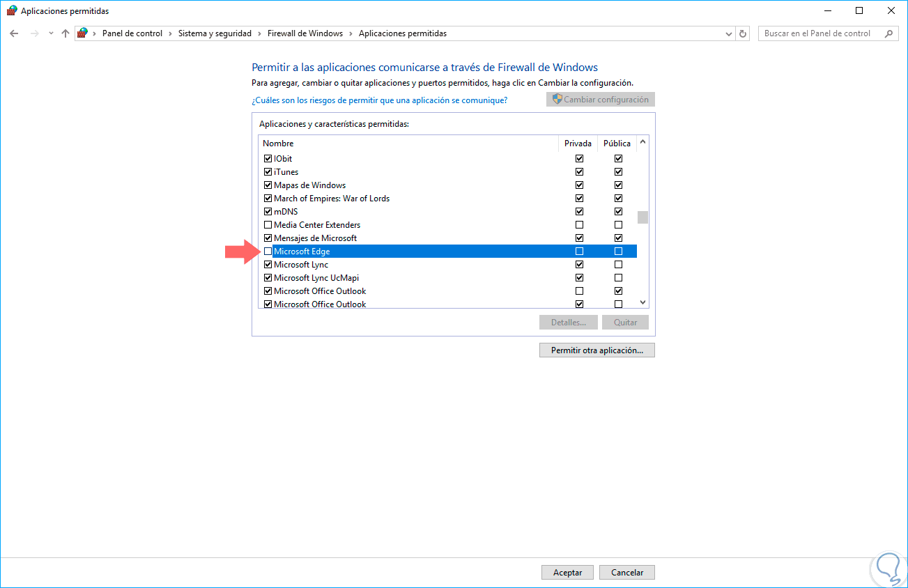Select the 'IObit' name in the list
Viewport: 908px width, 588px height.
tap(283, 159)
